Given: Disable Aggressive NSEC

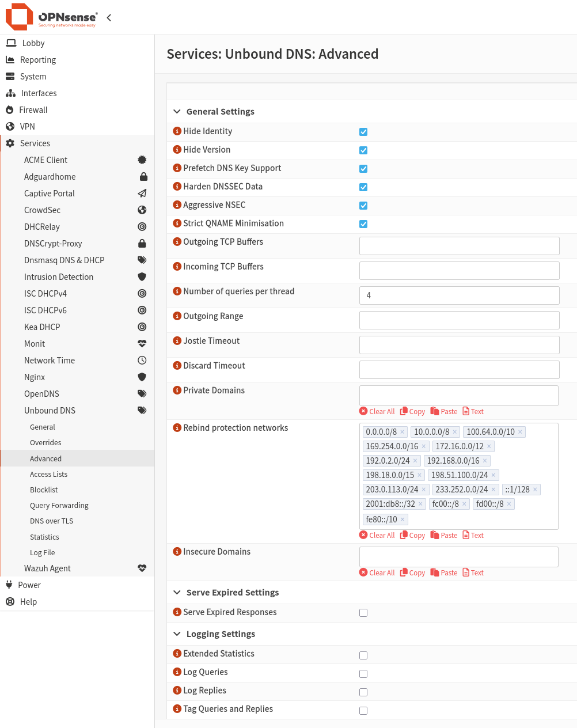Looking at the screenshot, I should point(363,206).
